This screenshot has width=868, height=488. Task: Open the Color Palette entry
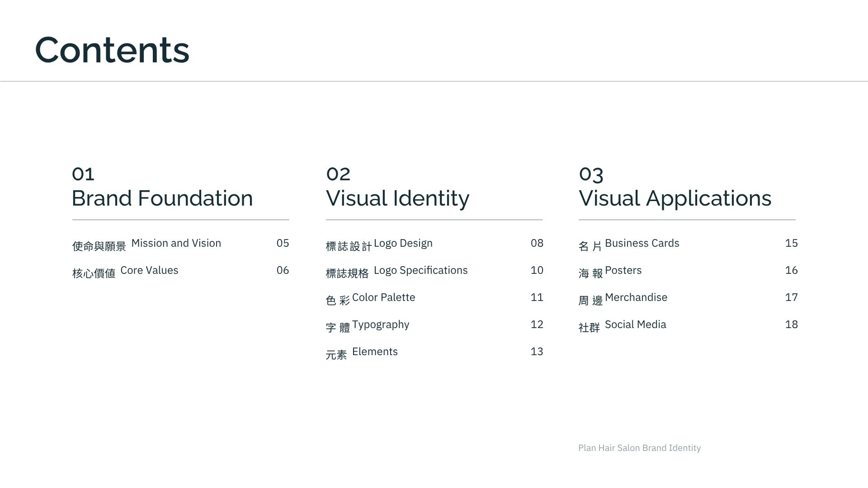tap(383, 298)
